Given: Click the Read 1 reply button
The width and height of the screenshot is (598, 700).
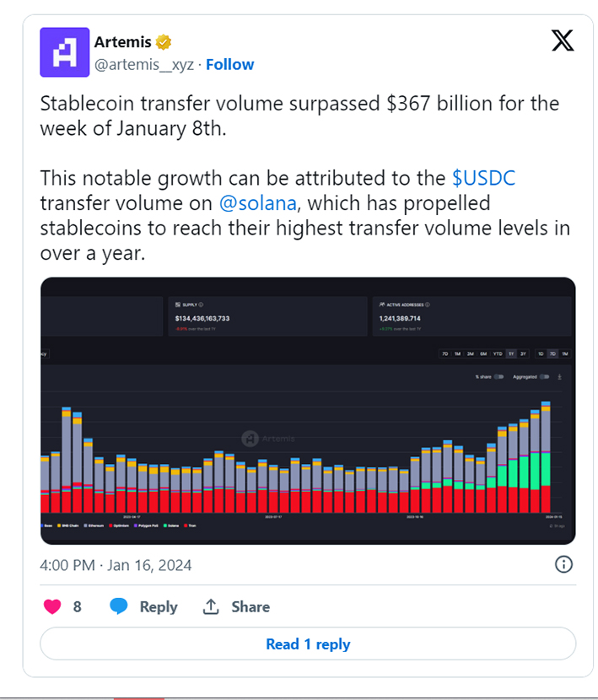Looking at the screenshot, I should (x=308, y=643).
